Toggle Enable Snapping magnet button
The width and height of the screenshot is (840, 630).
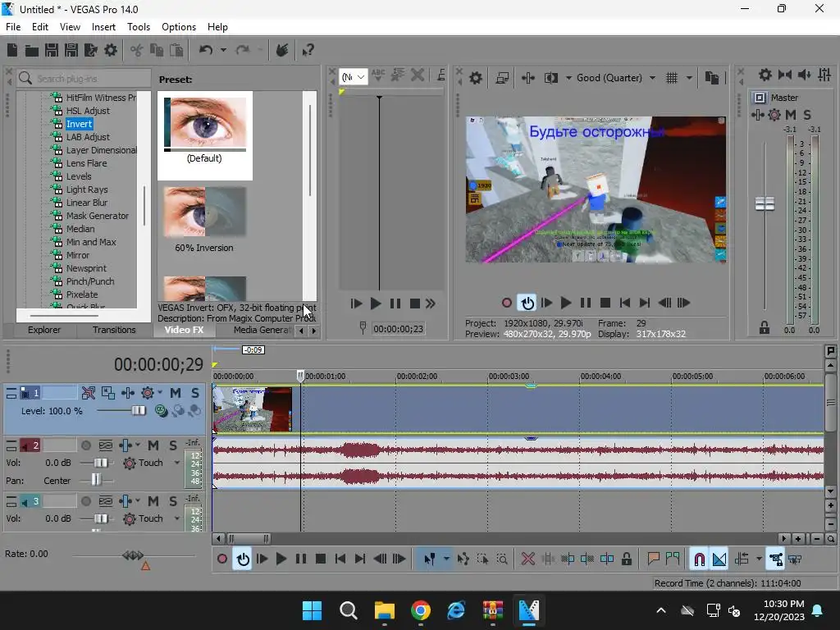pyautogui.click(x=699, y=559)
